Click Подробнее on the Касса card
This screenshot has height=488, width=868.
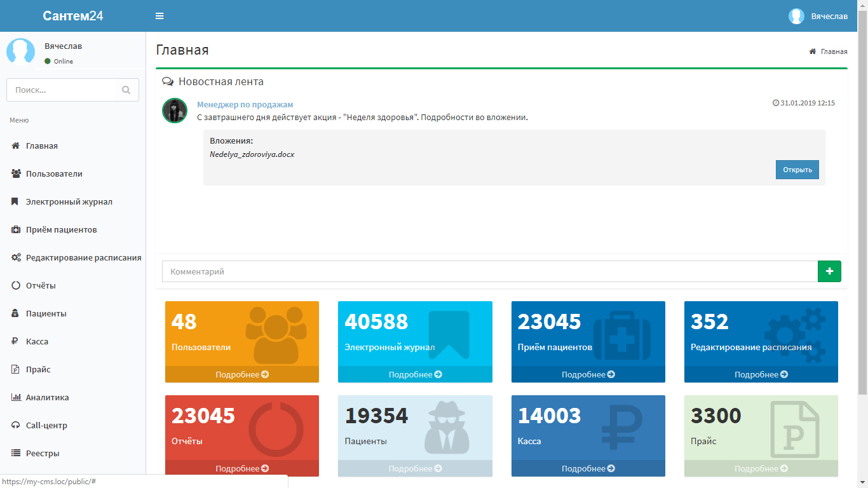[x=588, y=468]
